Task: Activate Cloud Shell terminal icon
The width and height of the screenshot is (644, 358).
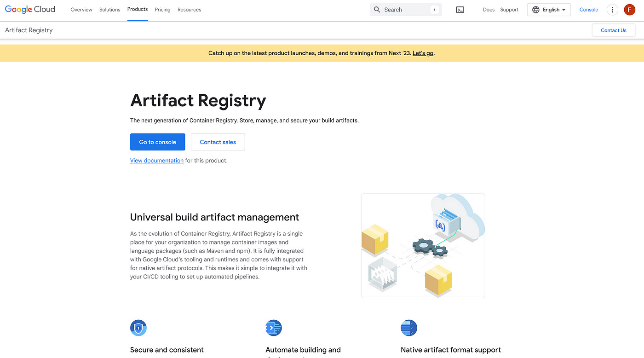Action: click(460, 10)
